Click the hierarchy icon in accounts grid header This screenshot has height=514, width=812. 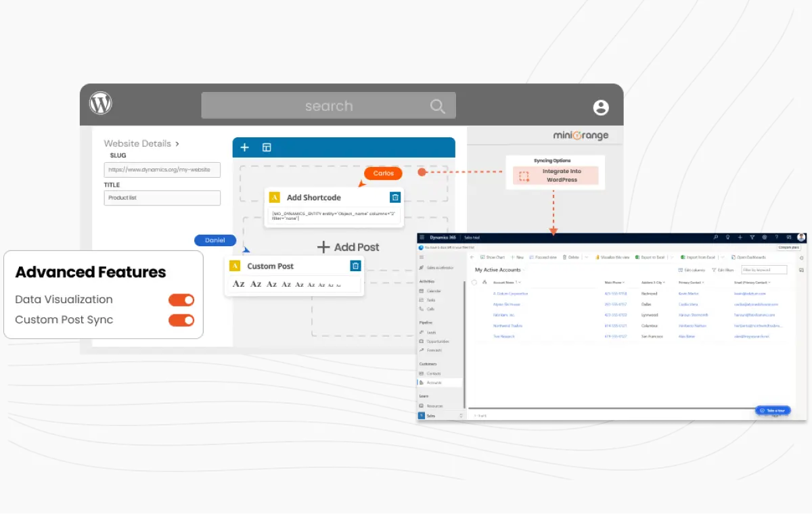(484, 282)
